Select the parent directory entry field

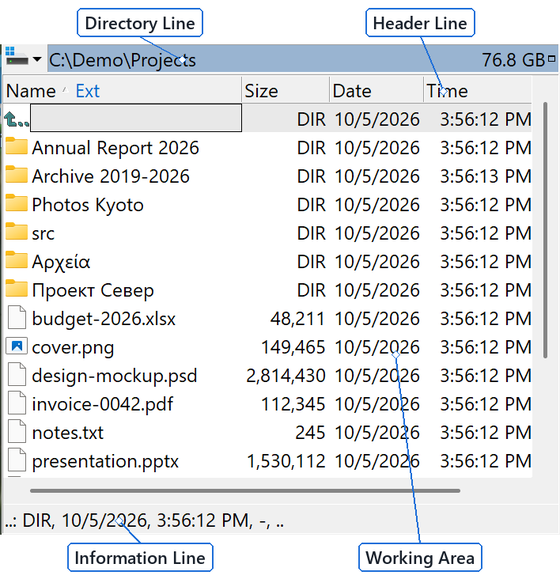coord(136,118)
